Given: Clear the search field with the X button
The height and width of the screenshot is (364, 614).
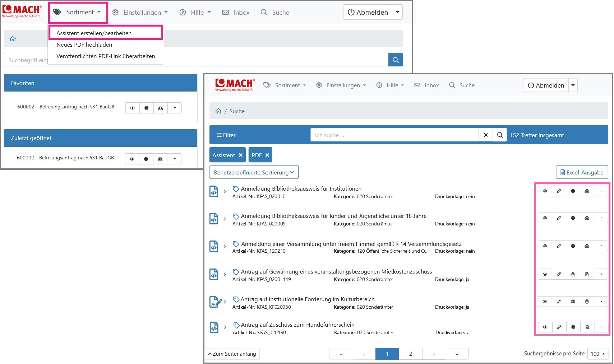Looking at the screenshot, I should click(486, 135).
